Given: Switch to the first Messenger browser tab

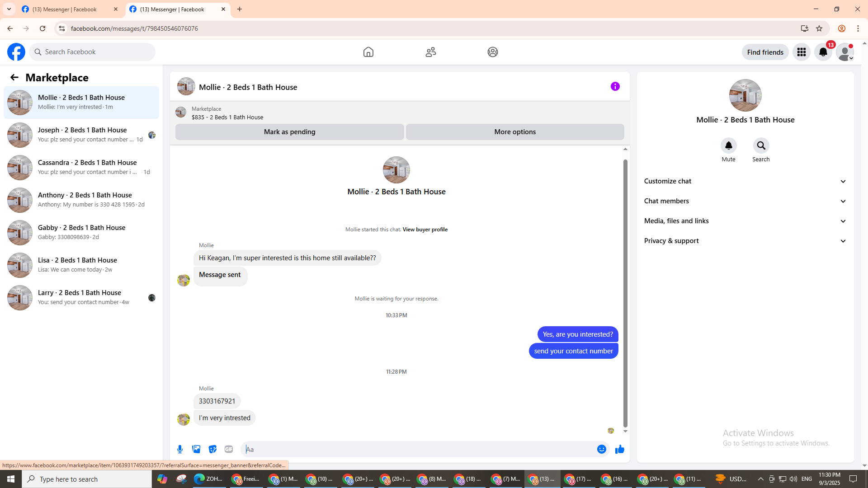Looking at the screenshot, I should (x=70, y=9).
